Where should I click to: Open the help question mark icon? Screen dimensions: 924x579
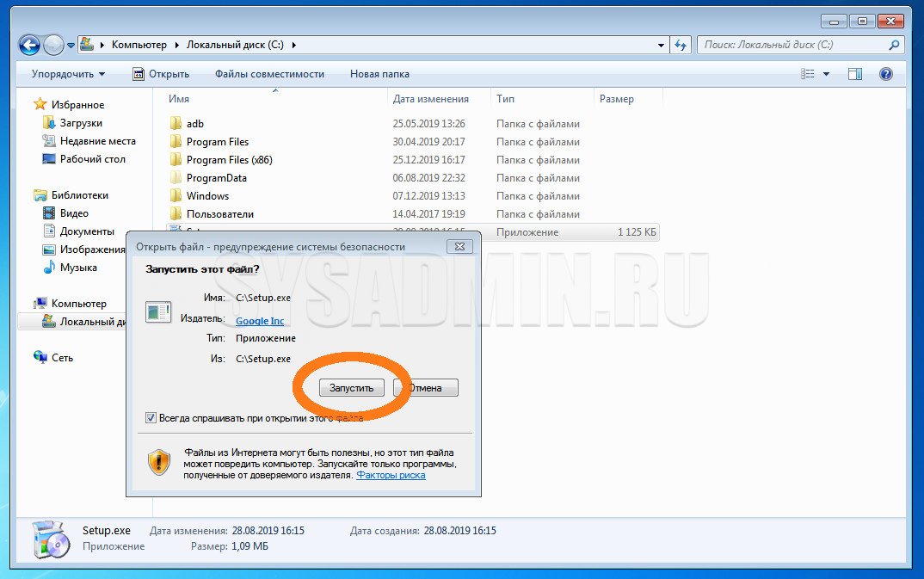pyautogui.click(x=885, y=74)
